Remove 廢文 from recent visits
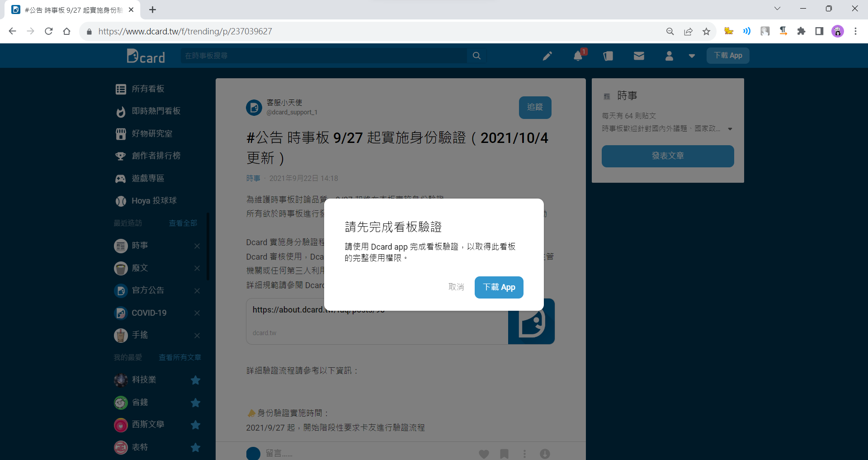 (x=197, y=268)
